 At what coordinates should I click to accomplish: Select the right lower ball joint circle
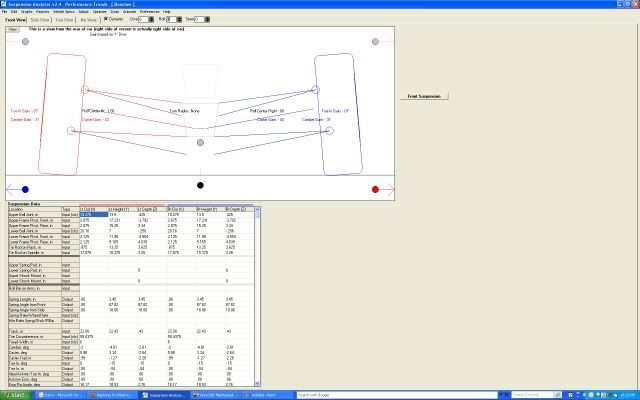tap(329, 131)
